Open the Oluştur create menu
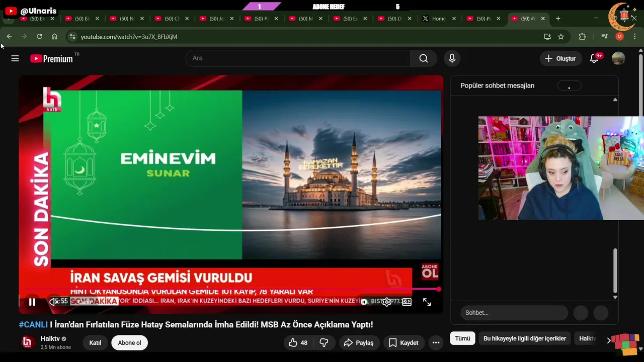Screen dimensions: 644x362 (560, 58)
